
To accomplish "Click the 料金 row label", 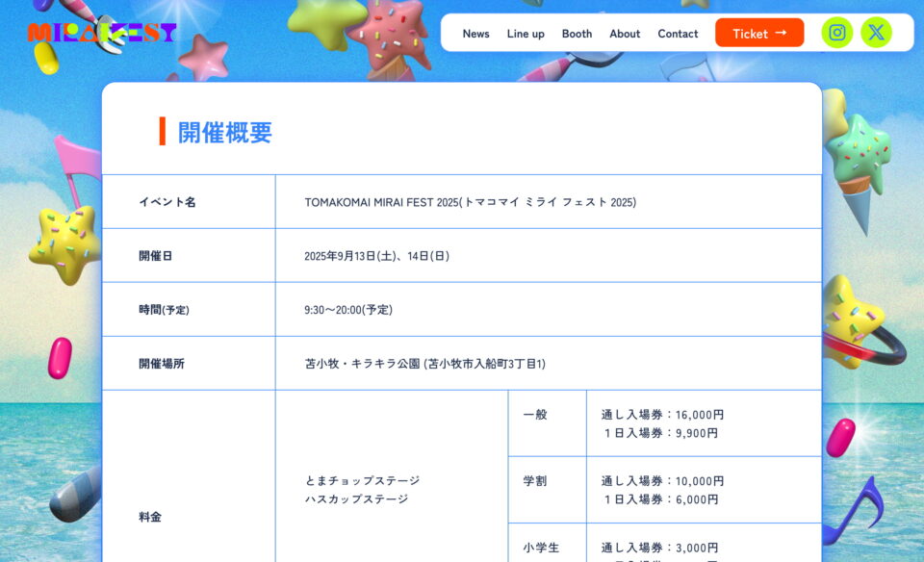I will point(150,517).
